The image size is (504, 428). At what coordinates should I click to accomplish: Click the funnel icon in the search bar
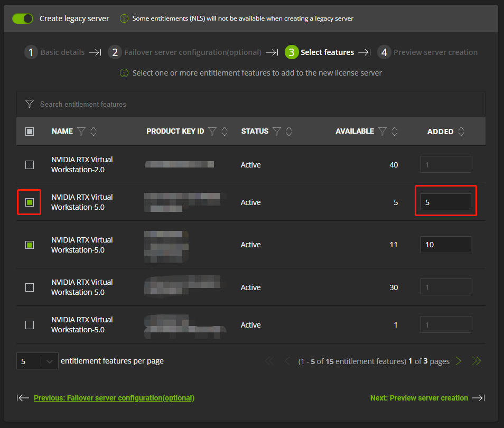click(x=30, y=104)
